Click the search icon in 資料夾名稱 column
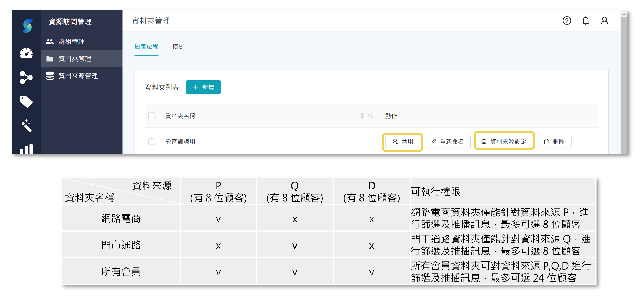Screen dimensions: 644x304 click(x=371, y=116)
